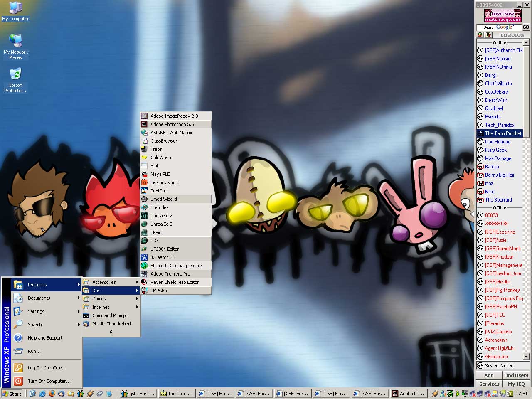Start Fraps from the Dev submenu
Screen dimensions: 532x399
point(176,149)
